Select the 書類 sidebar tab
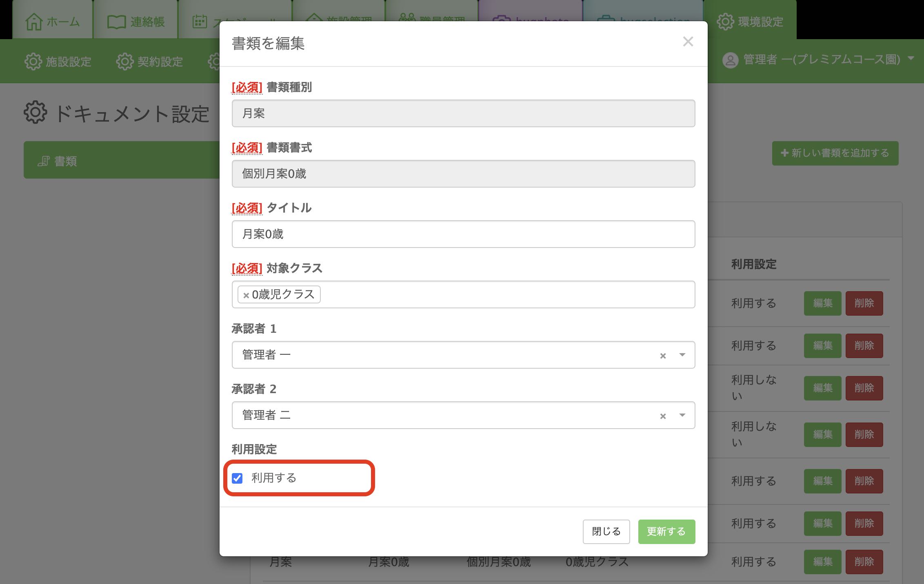924x584 pixels. coord(122,160)
